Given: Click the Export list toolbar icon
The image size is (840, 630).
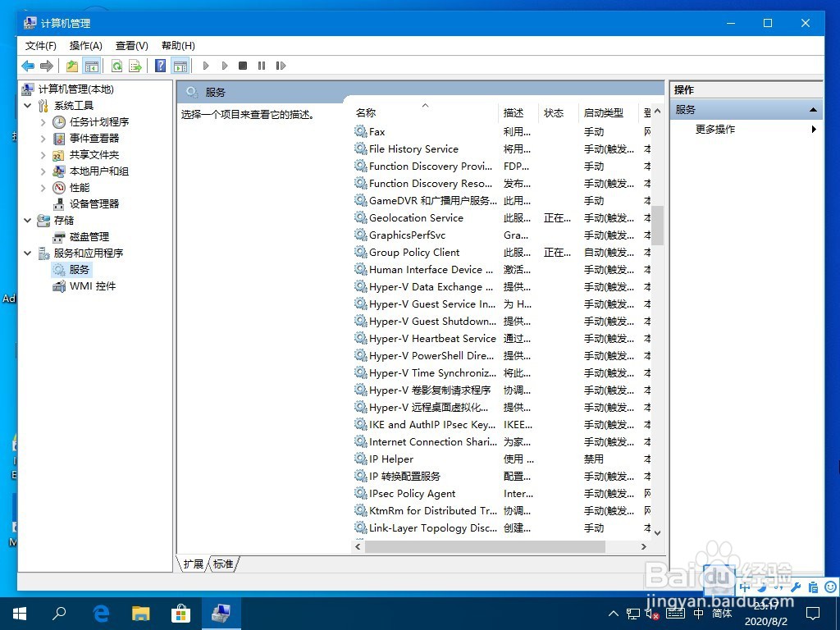Looking at the screenshot, I should tap(135, 66).
